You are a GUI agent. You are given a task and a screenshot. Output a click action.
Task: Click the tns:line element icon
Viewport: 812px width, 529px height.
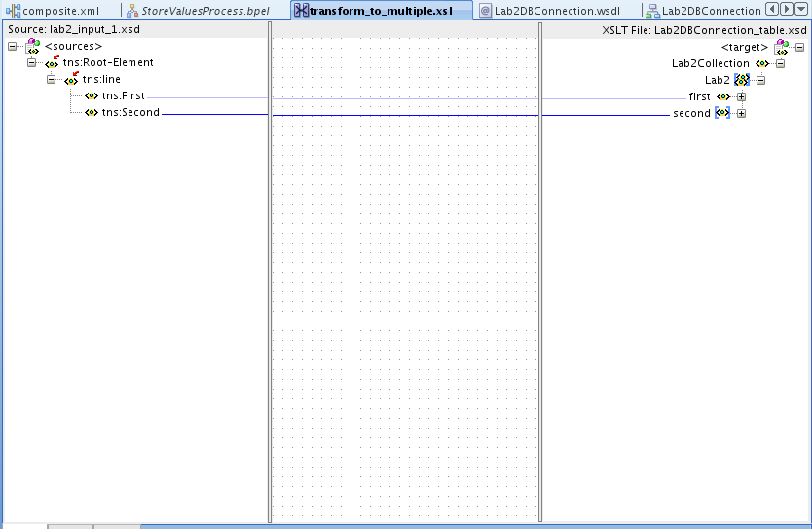[x=71, y=80]
